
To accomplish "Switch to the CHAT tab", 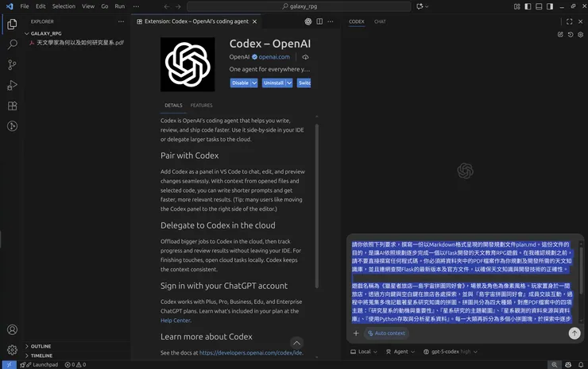I will (380, 21).
